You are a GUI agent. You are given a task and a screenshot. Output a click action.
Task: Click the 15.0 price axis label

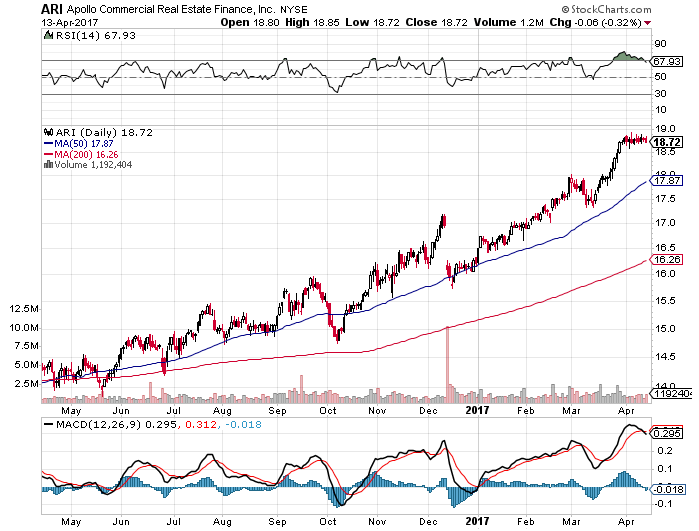pyautogui.click(x=665, y=329)
